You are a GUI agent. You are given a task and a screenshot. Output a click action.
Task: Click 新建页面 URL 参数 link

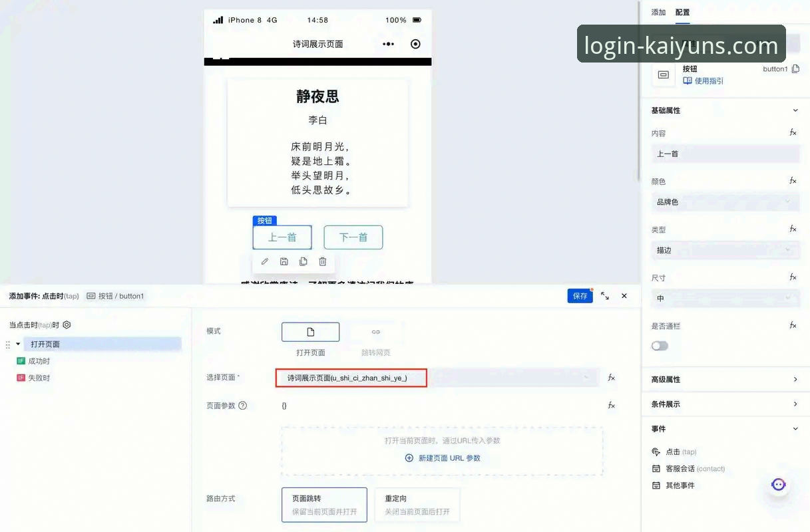(x=443, y=458)
